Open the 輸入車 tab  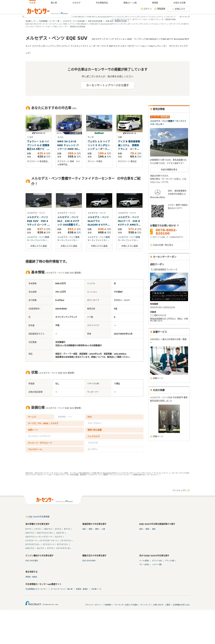(54, 3)
